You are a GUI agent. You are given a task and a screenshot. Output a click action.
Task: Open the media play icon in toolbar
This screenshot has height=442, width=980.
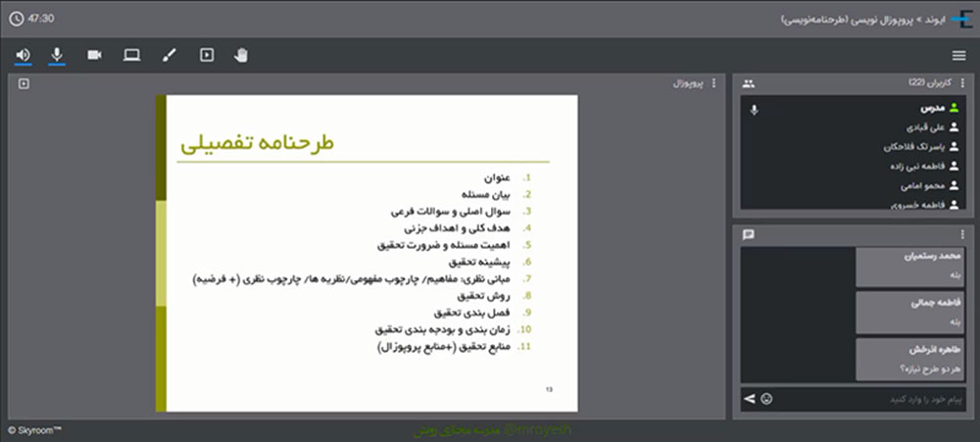tap(207, 55)
